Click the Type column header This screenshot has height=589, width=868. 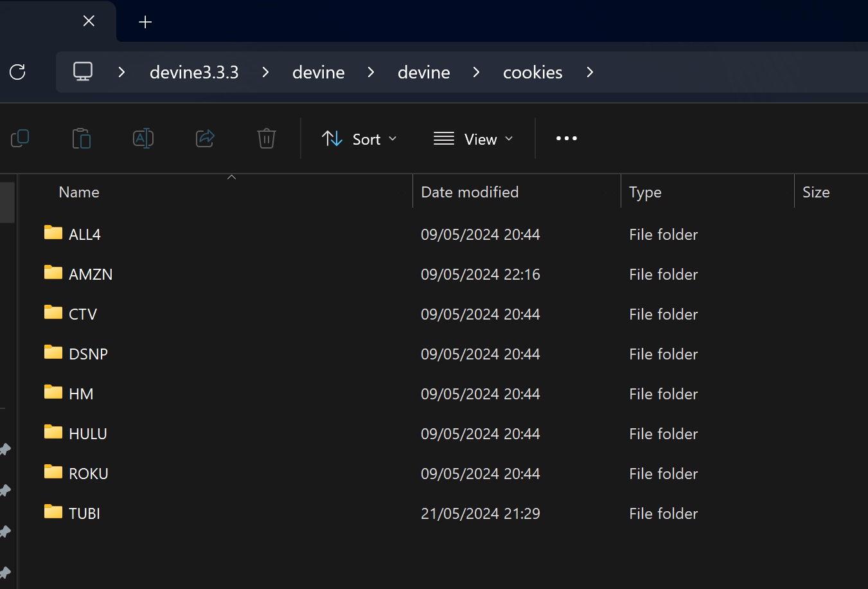[645, 192]
